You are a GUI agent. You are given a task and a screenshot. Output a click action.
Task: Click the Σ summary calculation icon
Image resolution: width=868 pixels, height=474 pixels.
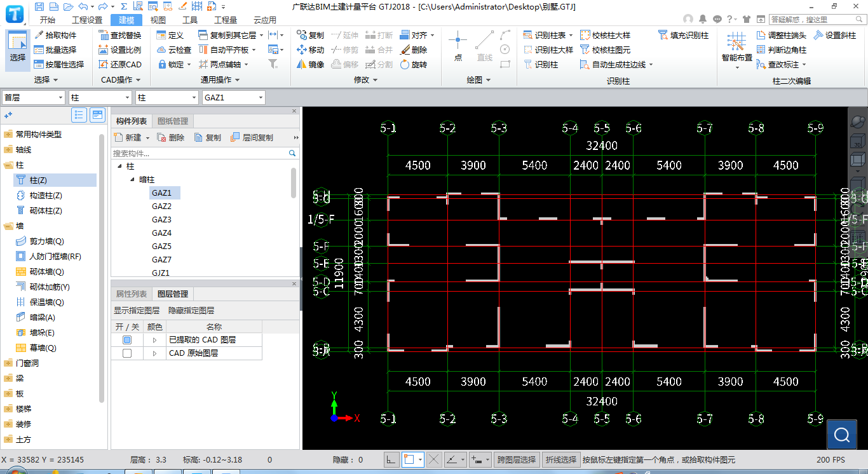[123, 6]
